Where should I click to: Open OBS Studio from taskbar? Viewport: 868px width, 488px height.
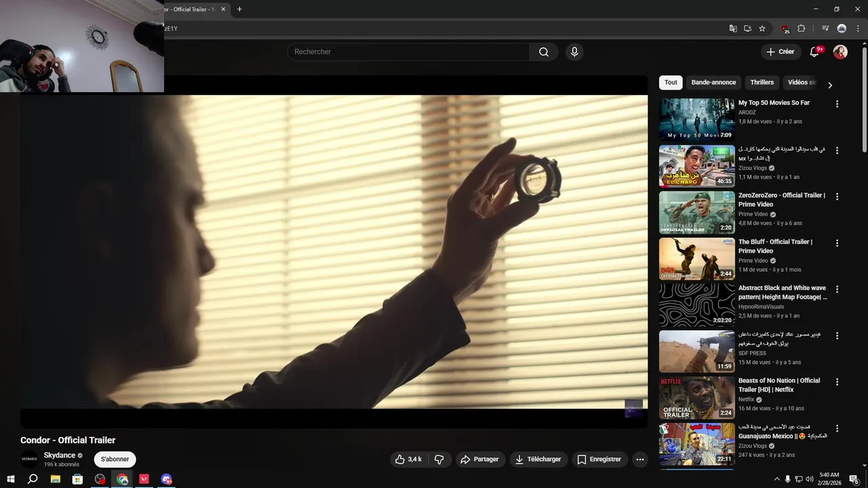point(100,479)
